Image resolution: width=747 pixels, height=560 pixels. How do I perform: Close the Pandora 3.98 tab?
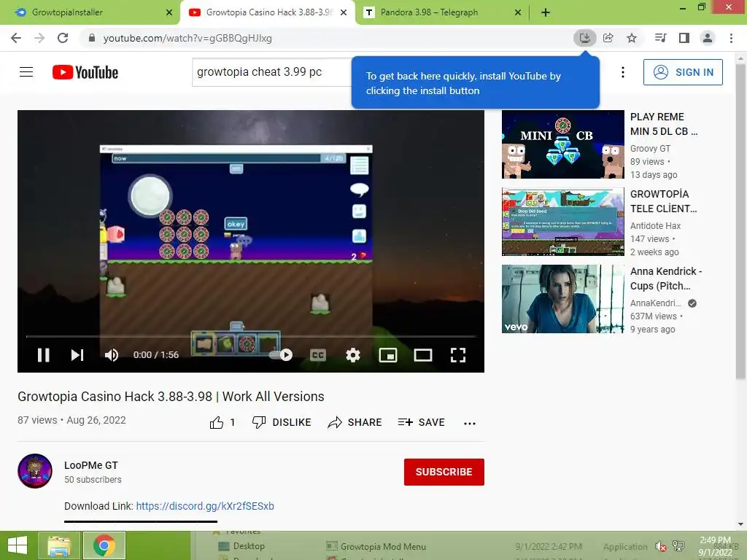[518, 12]
